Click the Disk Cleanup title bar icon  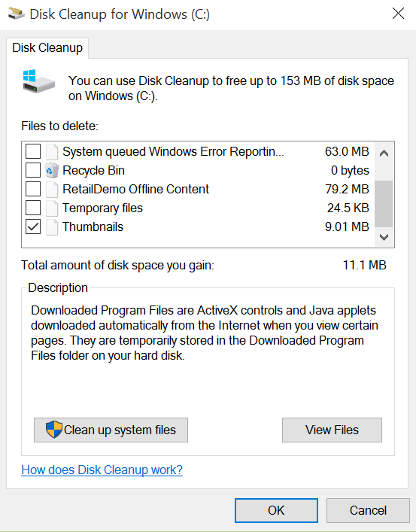click(x=17, y=14)
